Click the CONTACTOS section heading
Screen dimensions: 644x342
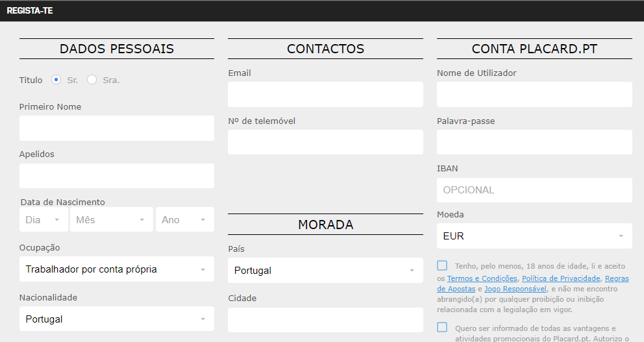tap(325, 49)
